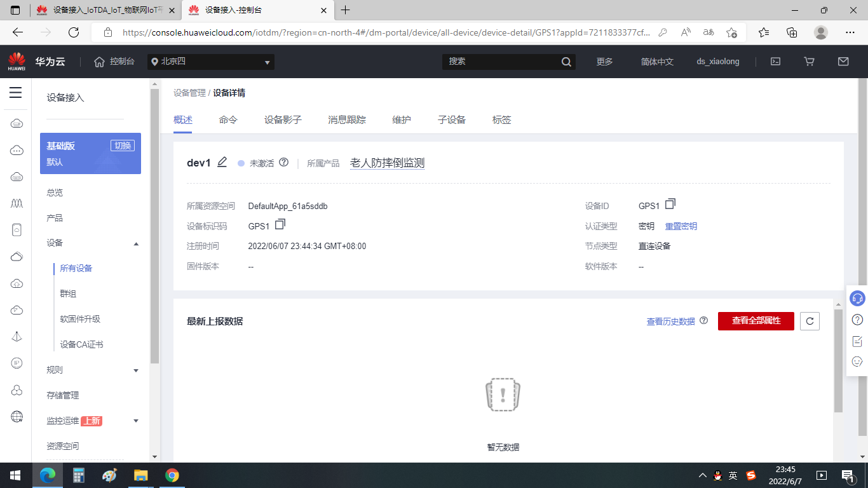868x488 pixels.
Task: Open the 控制台 home link
Action: tap(114, 62)
